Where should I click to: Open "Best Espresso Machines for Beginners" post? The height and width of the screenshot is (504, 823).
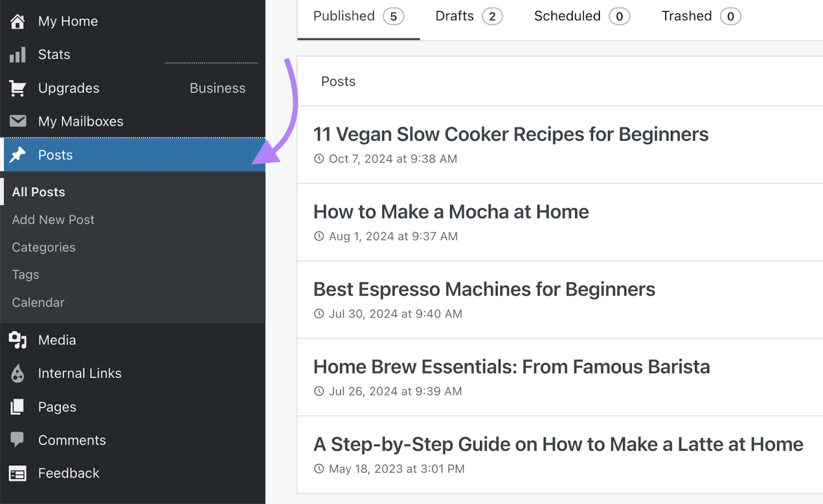tap(484, 290)
